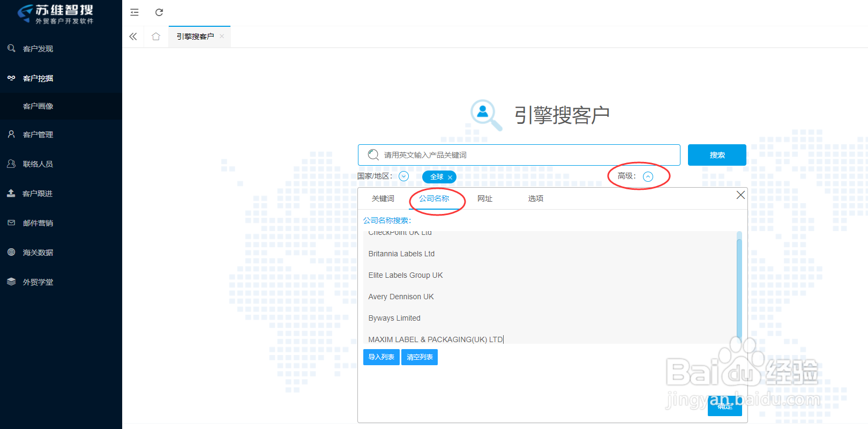Click the 清空列表 button
This screenshot has height=429, width=868.
point(420,357)
